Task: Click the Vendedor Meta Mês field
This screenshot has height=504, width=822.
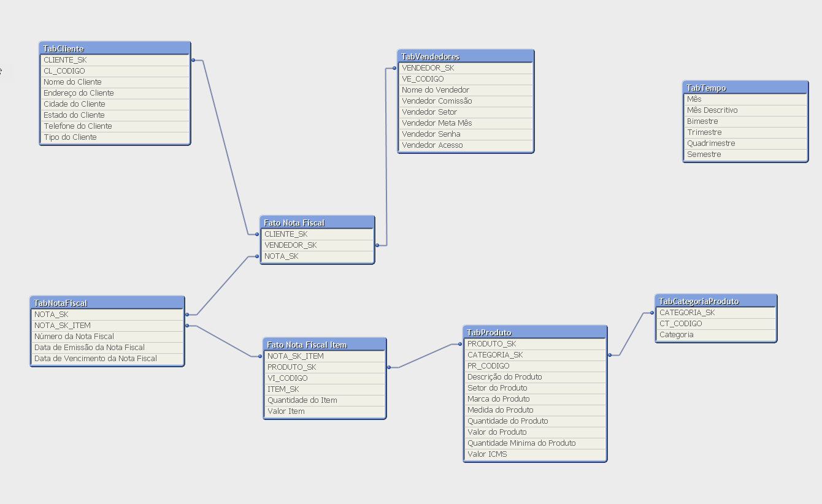Action: 466,123
